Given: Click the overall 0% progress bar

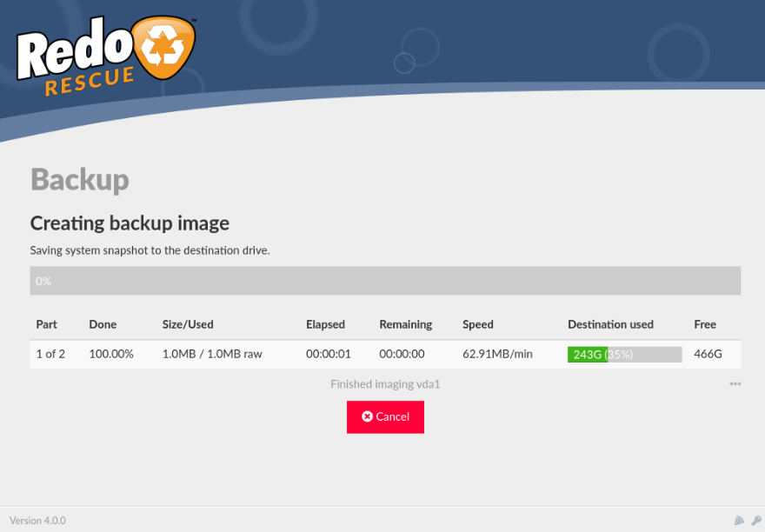Looking at the screenshot, I should tap(385, 281).
